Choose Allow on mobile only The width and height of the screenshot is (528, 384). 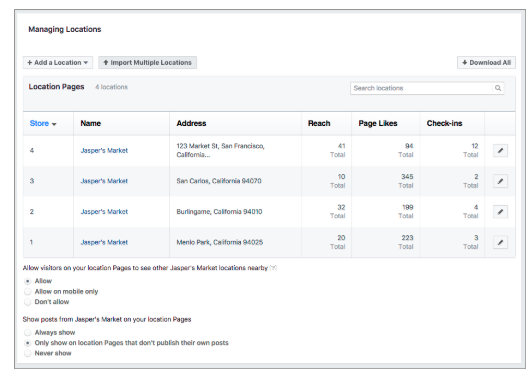click(x=28, y=291)
